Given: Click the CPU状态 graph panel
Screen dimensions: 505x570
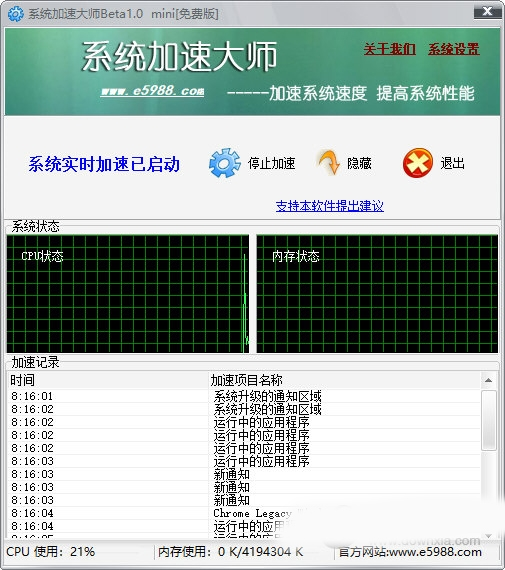Looking at the screenshot, I should (128, 294).
